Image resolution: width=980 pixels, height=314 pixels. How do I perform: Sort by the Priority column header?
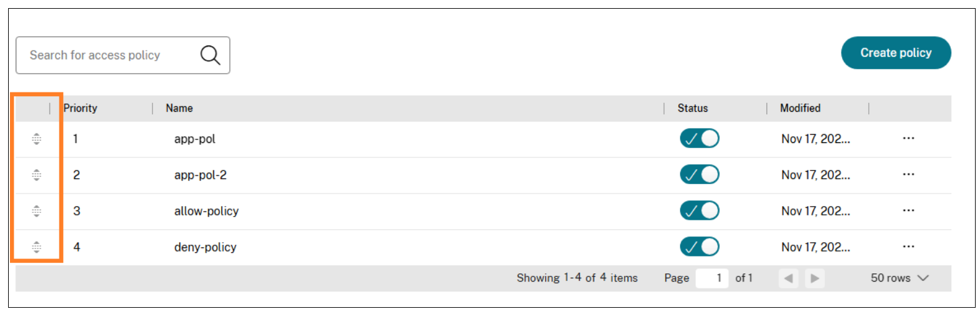(x=81, y=108)
